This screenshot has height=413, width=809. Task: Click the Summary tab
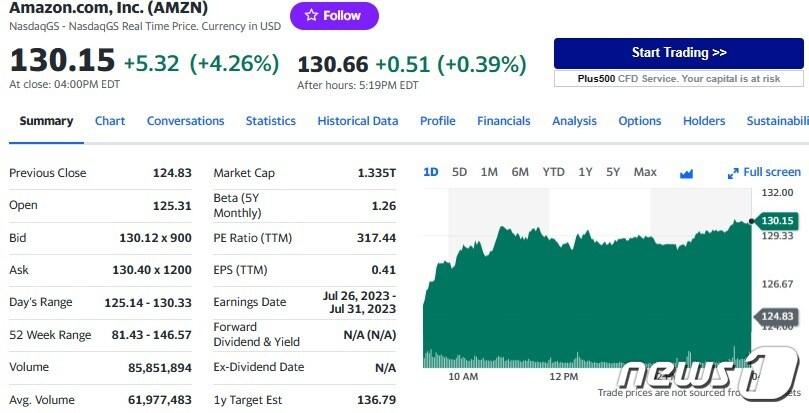coord(46,121)
